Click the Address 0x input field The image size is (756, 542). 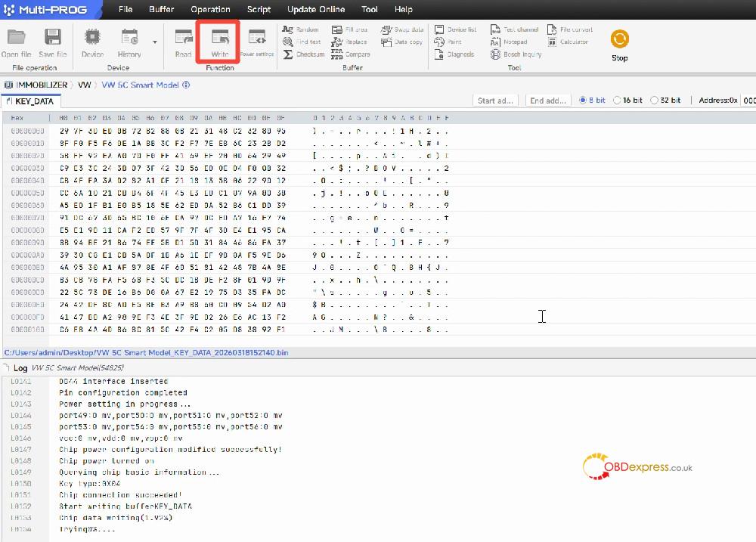748,100
